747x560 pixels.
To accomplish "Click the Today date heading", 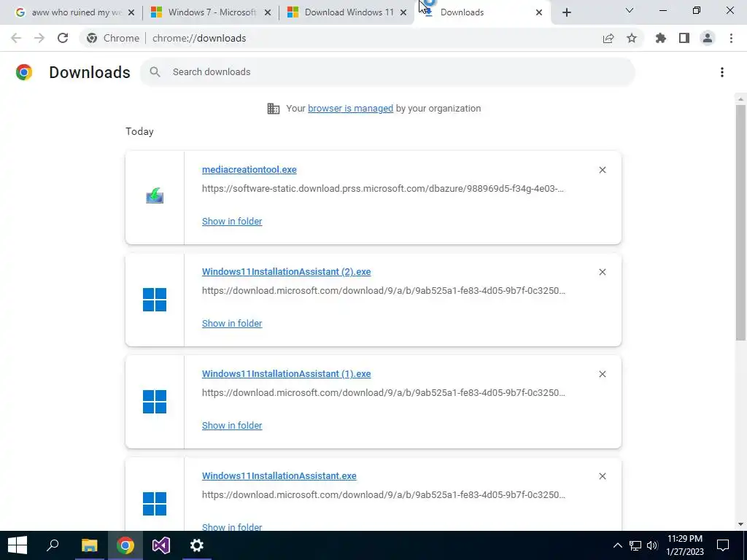I will pyautogui.click(x=139, y=131).
